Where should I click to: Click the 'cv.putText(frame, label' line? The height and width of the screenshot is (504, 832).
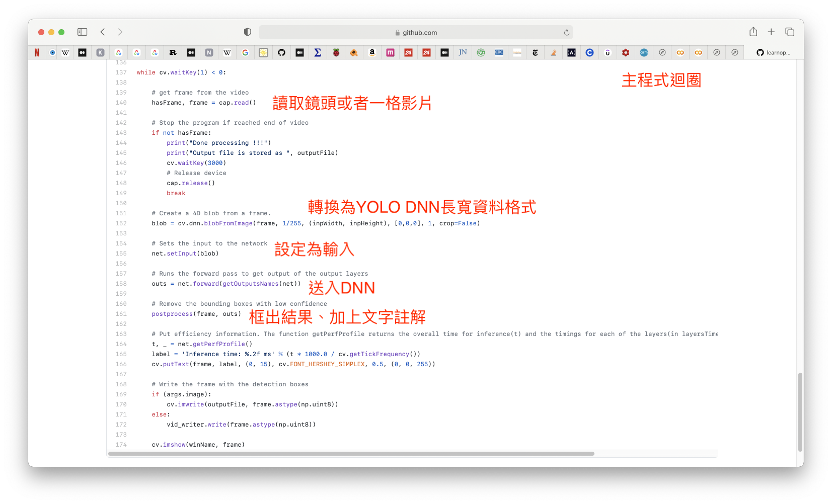(x=293, y=364)
